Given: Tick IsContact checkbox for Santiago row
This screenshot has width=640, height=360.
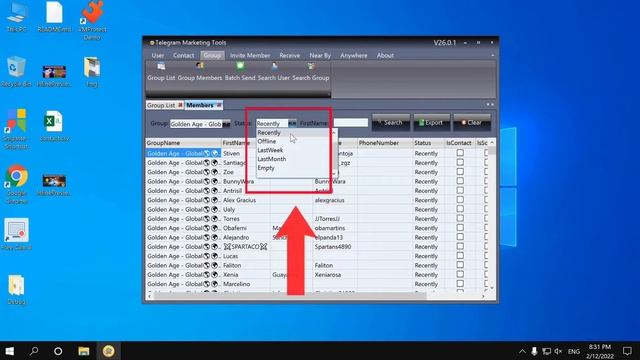Looking at the screenshot, I should point(460,162).
